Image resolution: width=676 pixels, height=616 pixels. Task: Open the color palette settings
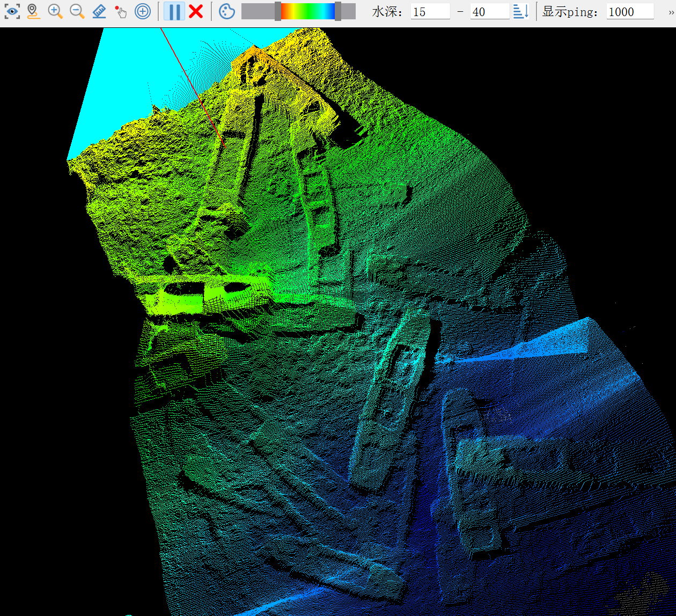(227, 11)
